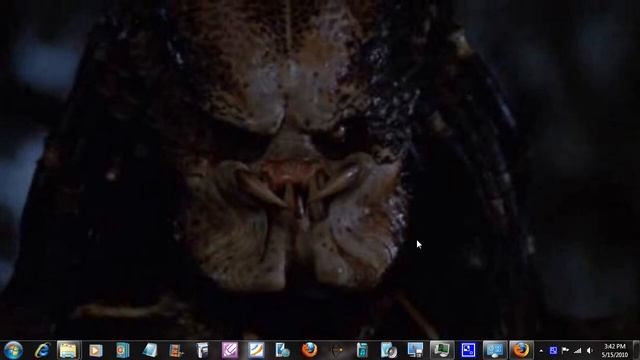
Task: Open the Action Center flag icon
Action: [565, 350]
